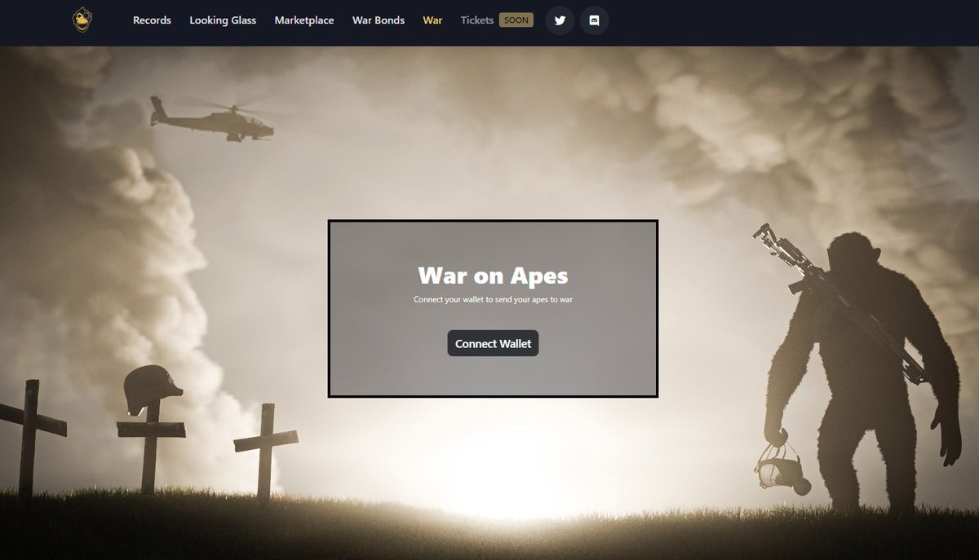Click the Records menu entry
Image resolution: width=979 pixels, height=560 pixels.
(152, 20)
